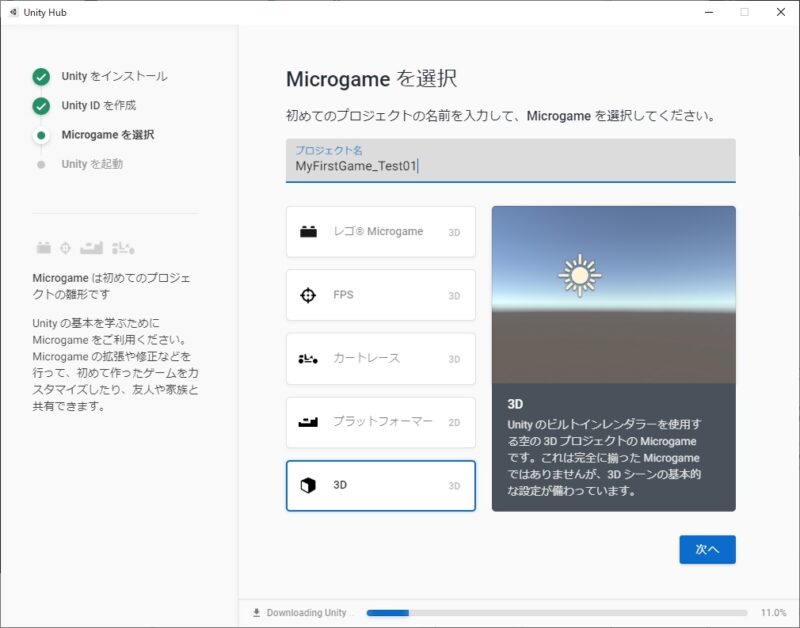Click the Microgame を選択 heading
Viewport: 800px width, 628px height.
[371, 79]
